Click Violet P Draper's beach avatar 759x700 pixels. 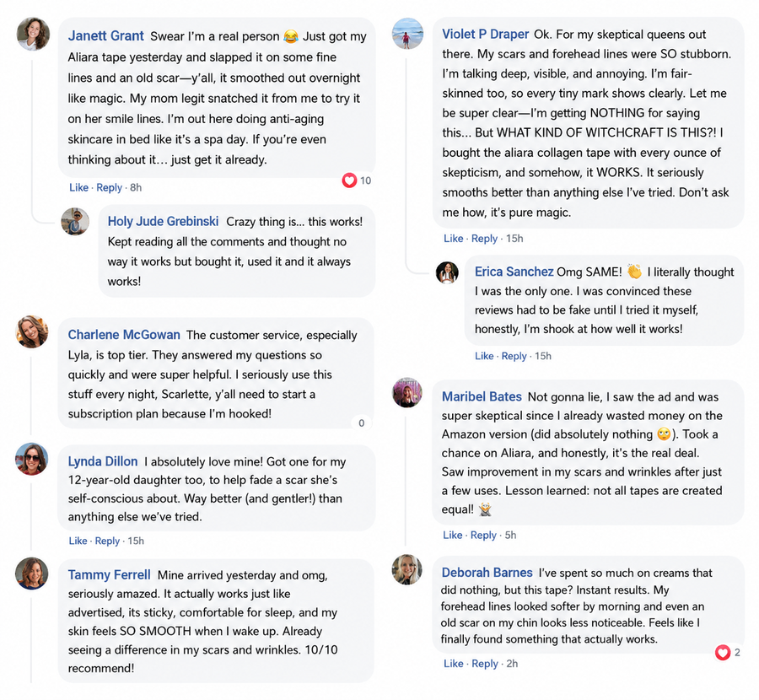pos(407,34)
